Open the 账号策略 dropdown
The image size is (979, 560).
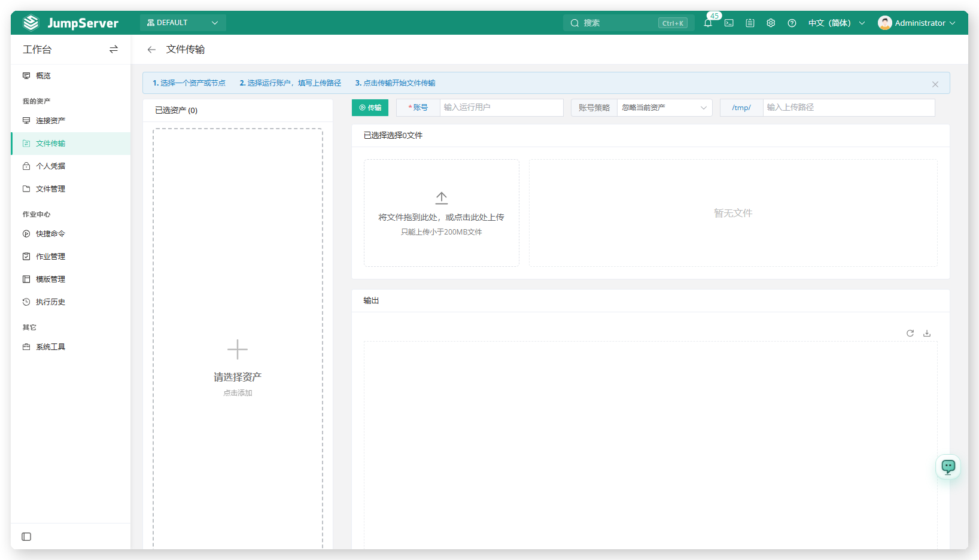[664, 108]
